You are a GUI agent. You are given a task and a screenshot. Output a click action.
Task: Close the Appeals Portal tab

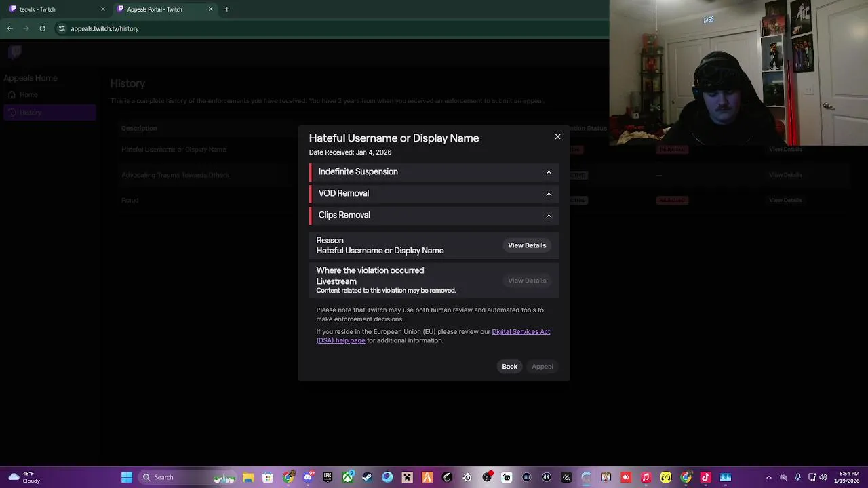pos(210,9)
